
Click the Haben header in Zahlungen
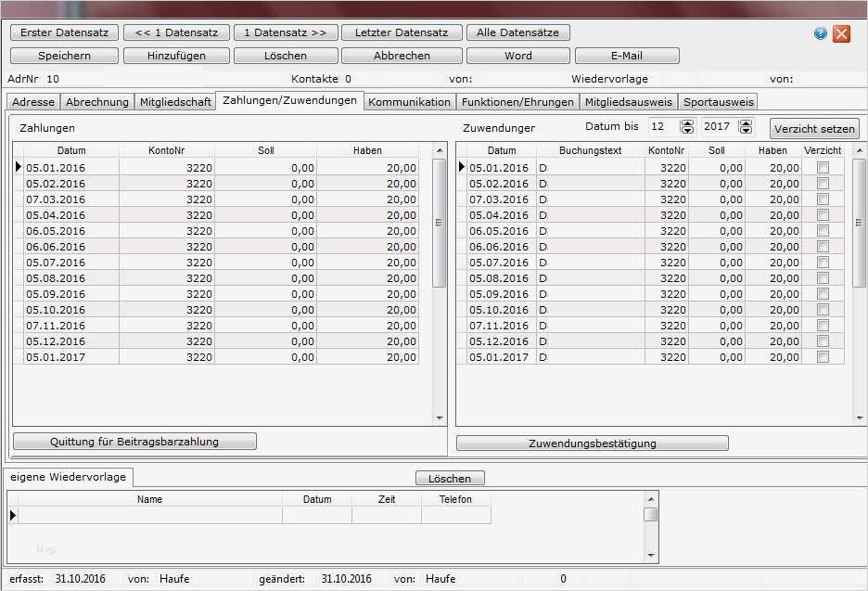click(367, 150)
